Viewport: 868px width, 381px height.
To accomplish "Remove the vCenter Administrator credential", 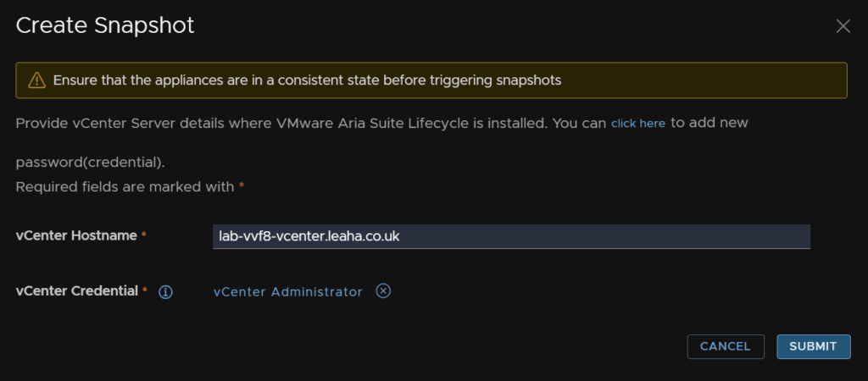I will 383,291.
